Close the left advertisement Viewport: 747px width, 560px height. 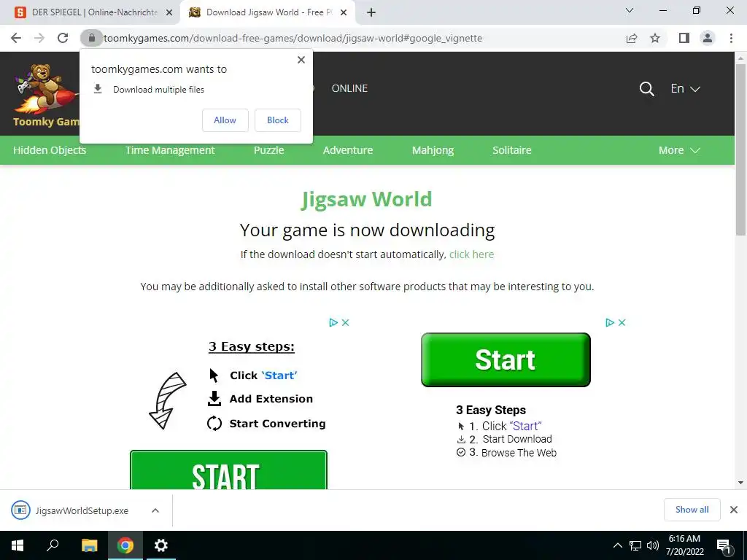(345, 322)
